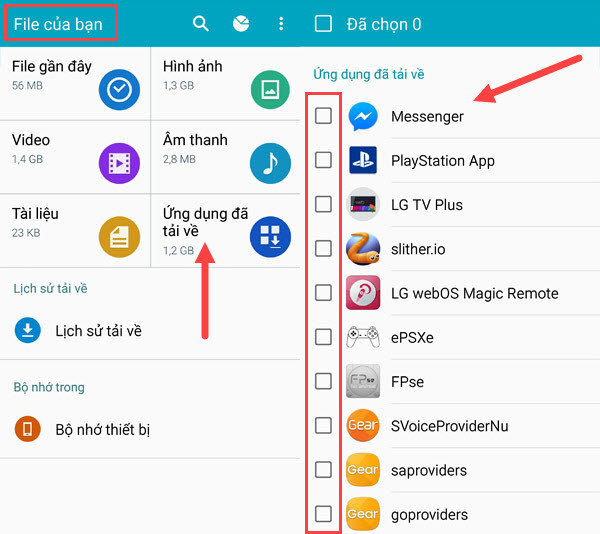Viewport: 600px width, 534px height.
Task: Check the box next to goproviders
Action: (323, 514)
